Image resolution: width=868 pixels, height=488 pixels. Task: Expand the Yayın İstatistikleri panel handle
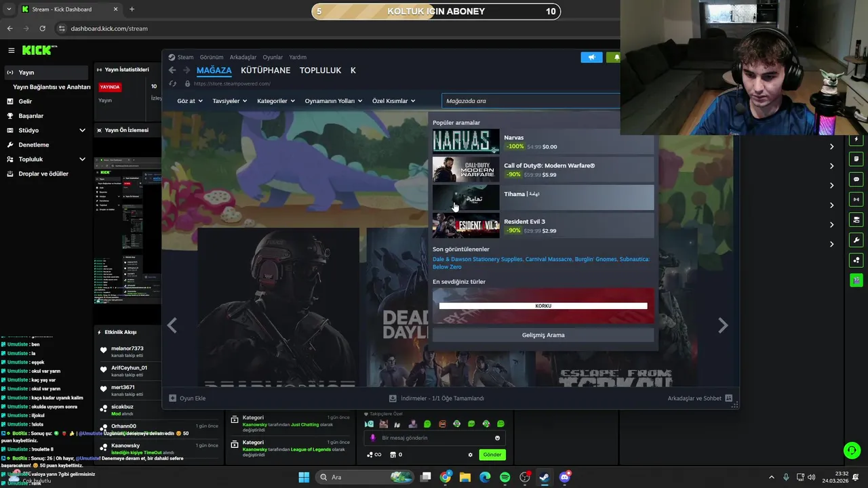point(99,69)
